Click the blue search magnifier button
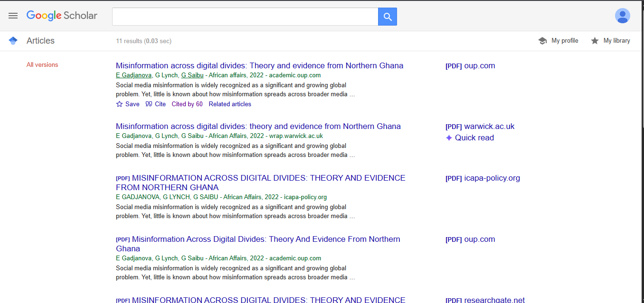Screen dimensions: 644x303 (388, 17)
